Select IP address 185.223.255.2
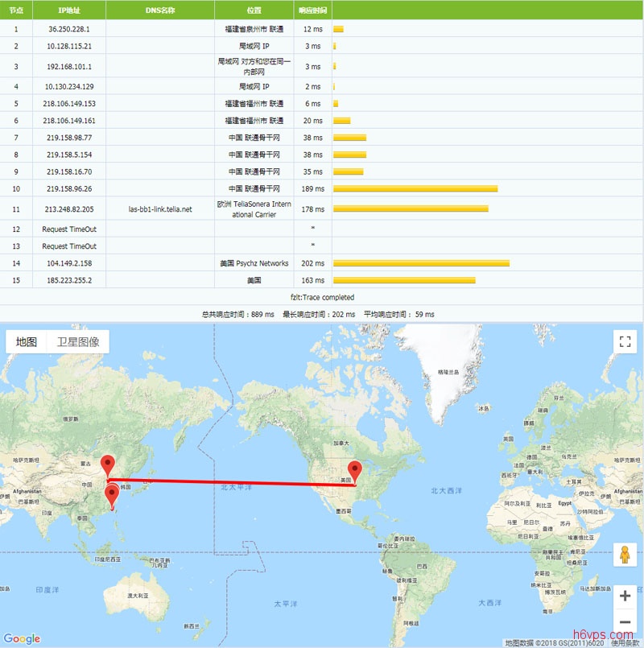 (69, 280)
